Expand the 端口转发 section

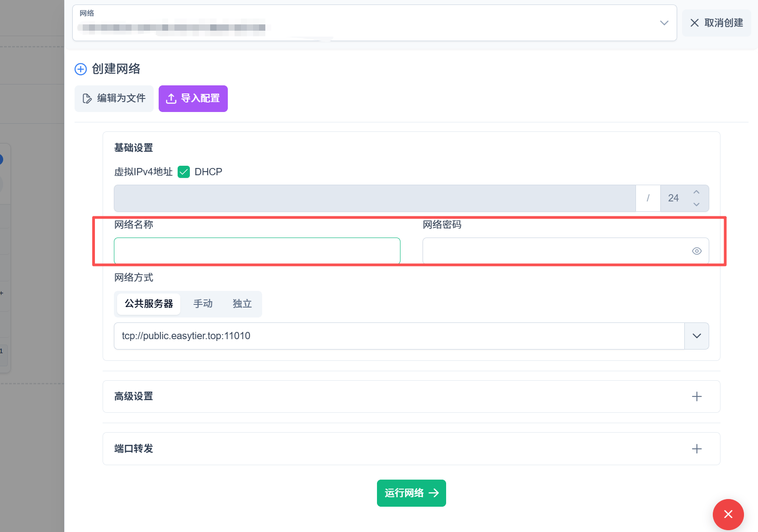tap(133, 449)
